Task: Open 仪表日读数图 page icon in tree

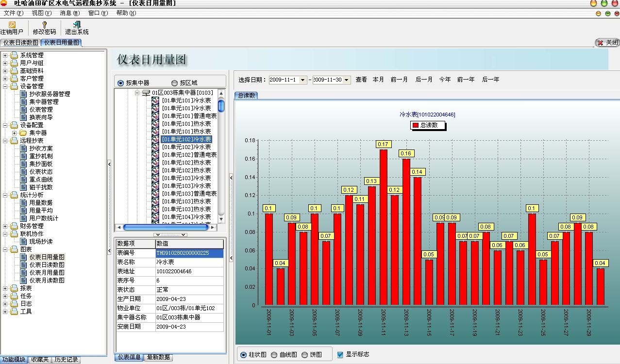Action: 24,265
